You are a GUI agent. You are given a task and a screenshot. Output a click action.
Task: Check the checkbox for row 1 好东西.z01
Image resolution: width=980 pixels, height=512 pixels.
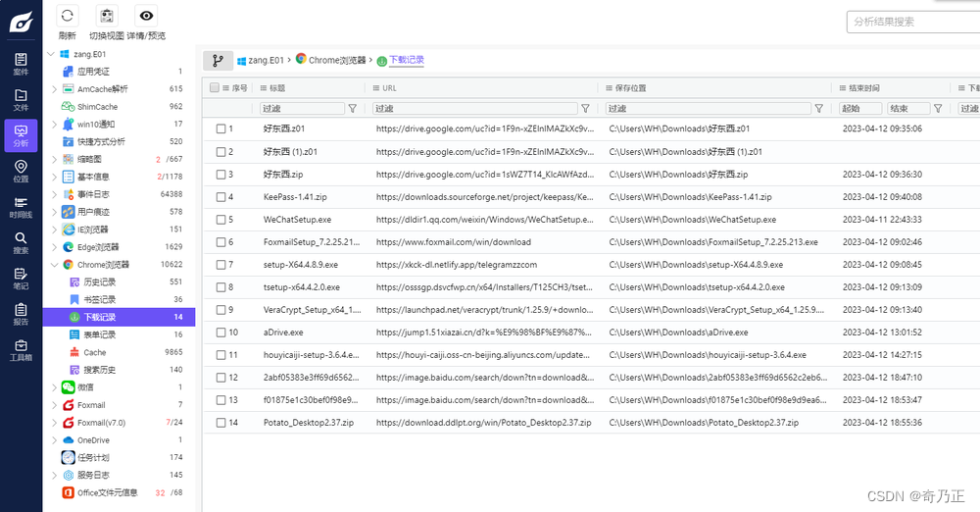pos(220,128)
